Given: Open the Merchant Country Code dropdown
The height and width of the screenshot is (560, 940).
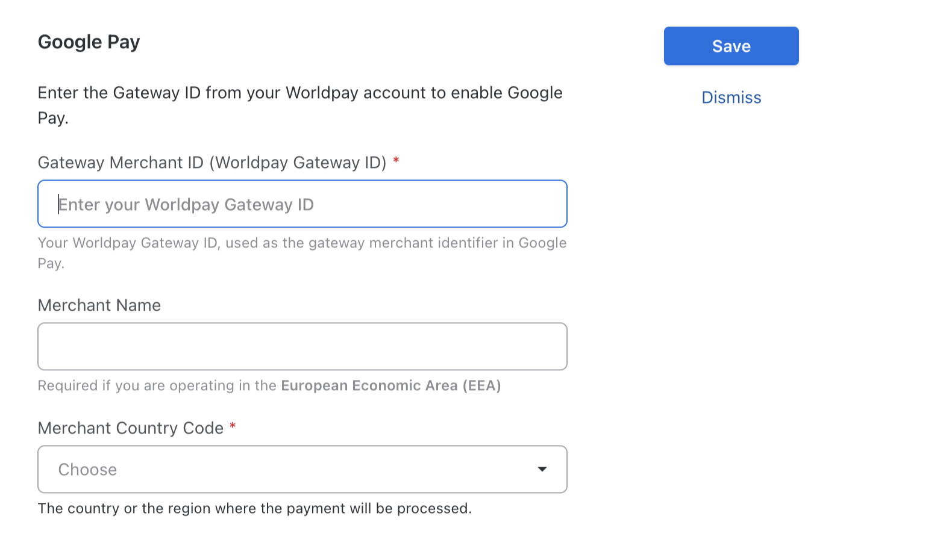Looking at the screenshot, I should (x=302, y=469).
